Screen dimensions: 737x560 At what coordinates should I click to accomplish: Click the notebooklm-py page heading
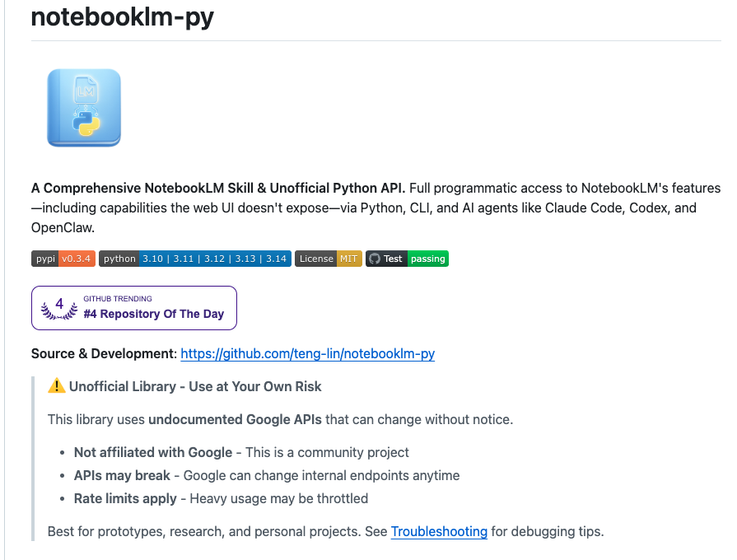[122, 17]
